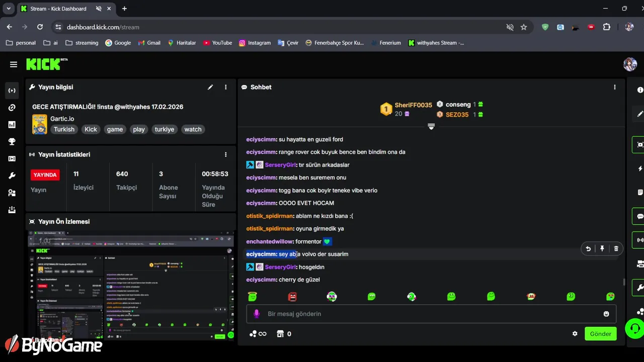Delete the highlighted chat message with trash icon
The image size is (644, 362).
click(616, 248)
